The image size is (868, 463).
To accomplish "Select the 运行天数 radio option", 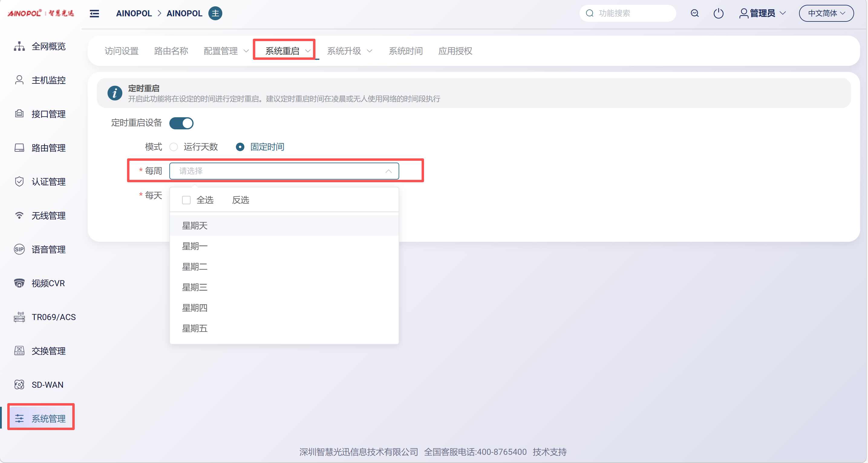I will click(x=174, y=147).
